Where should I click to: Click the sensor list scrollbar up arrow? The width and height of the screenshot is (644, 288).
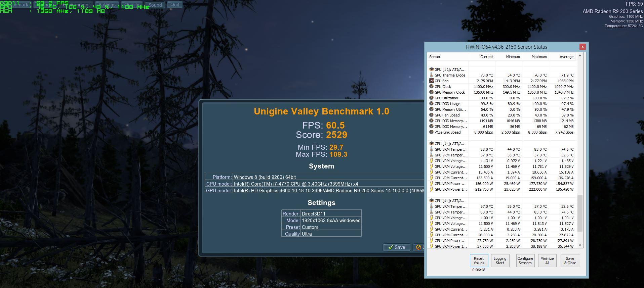pos(580,56)
